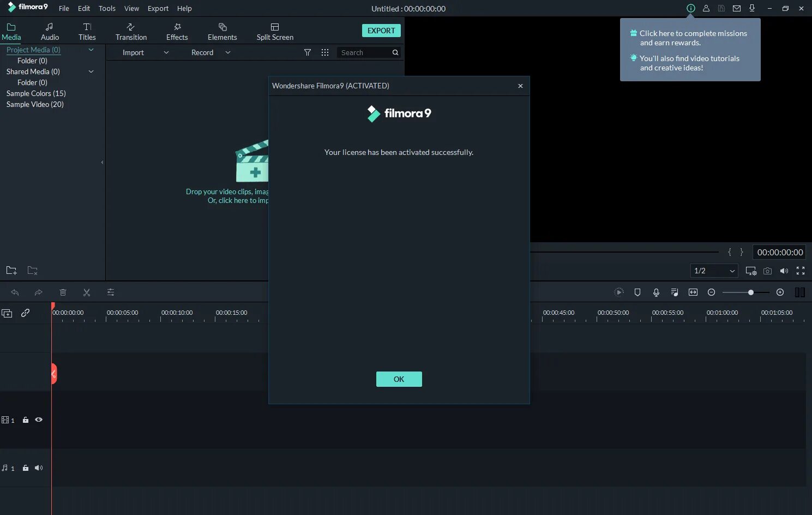
Task: Open the Export menu
Action: pyautogui.click(x=158, y=8)
